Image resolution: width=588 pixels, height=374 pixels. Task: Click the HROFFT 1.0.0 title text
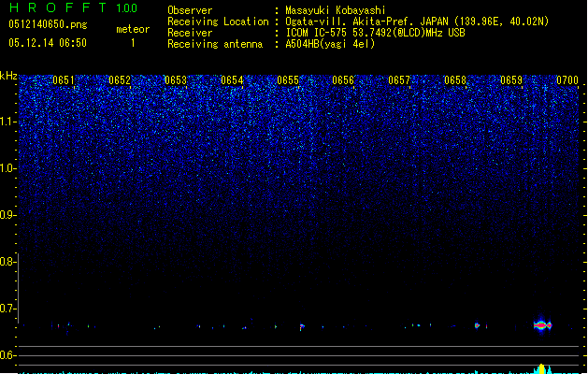[74, 7]
